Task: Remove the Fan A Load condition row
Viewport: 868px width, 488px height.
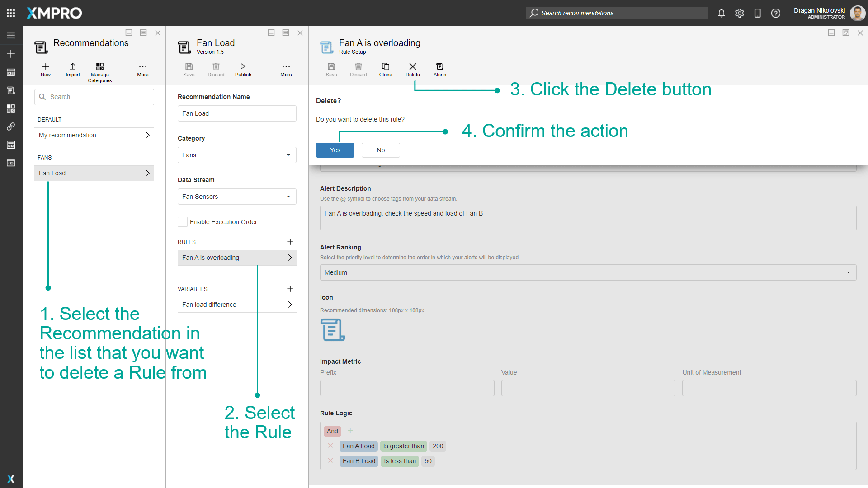Action: [330, 446]
